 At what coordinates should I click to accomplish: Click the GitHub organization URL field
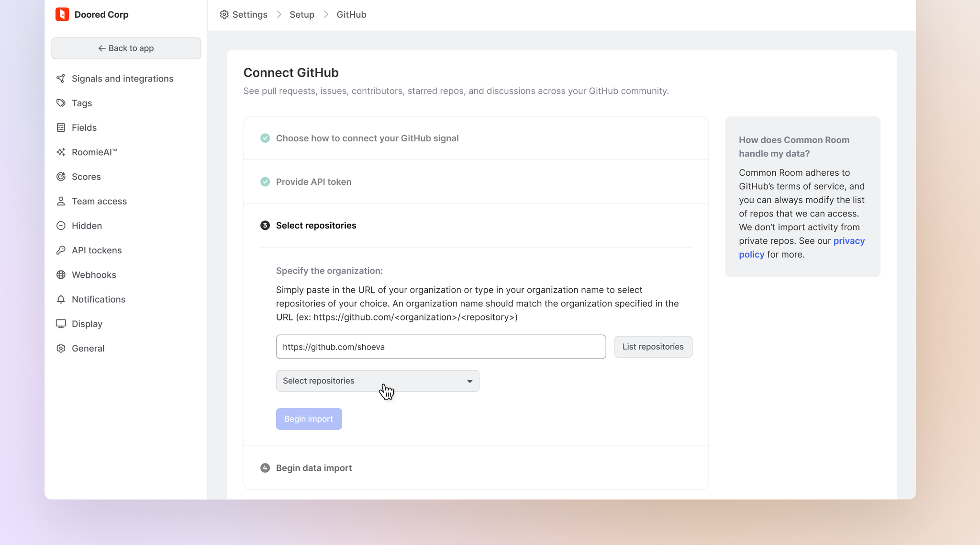tap(440, 347)
